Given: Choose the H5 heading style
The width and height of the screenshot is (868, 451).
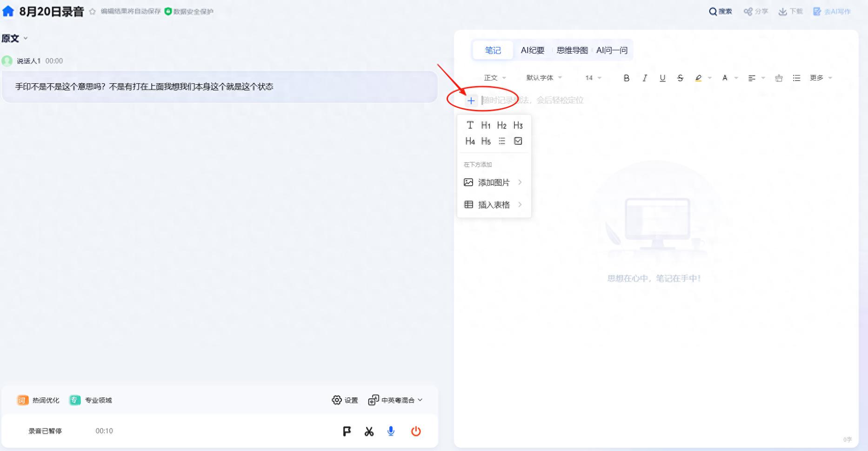Looking at the screenshot, I should pos(486,141).
